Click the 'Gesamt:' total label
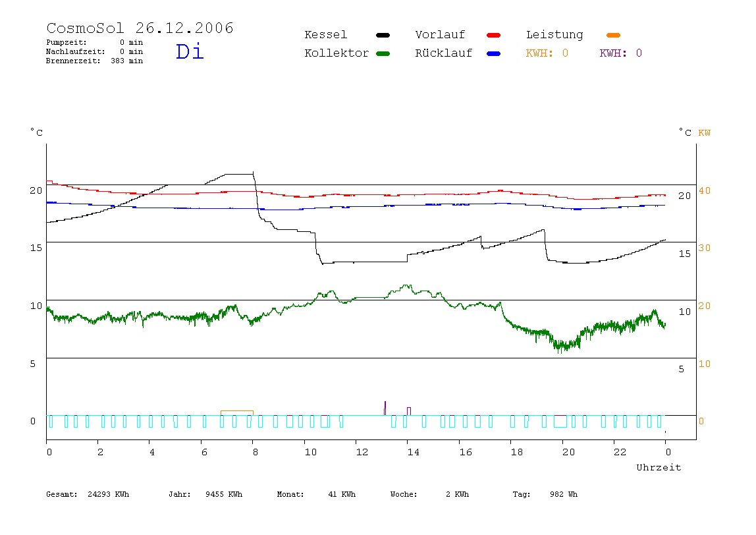 click(62, 494)
